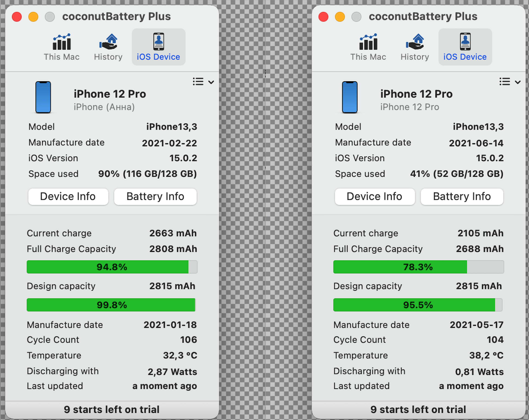Viewport: 529px width, 420px height.
Task: Click blue phone image in right window
Action: 350,97
